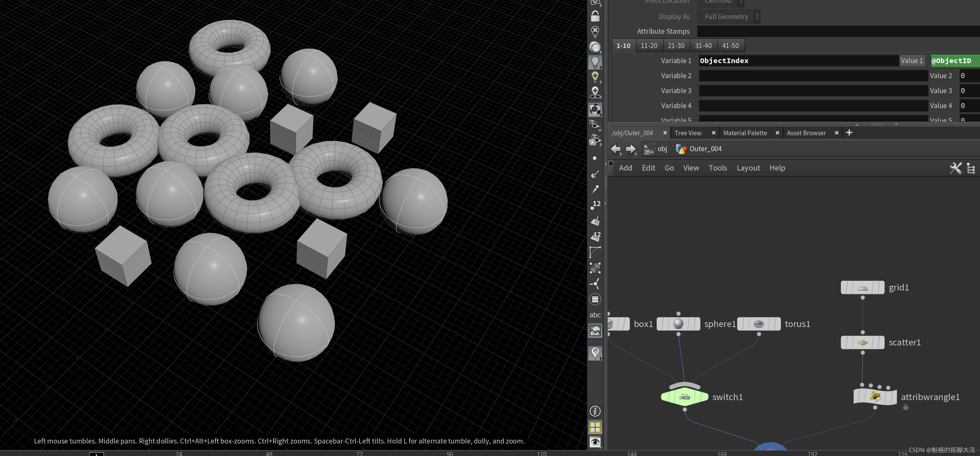This screenshot has width=980, height=456.
Task: Toggle the checkered materials cube icon
Action: pos(595,110)
